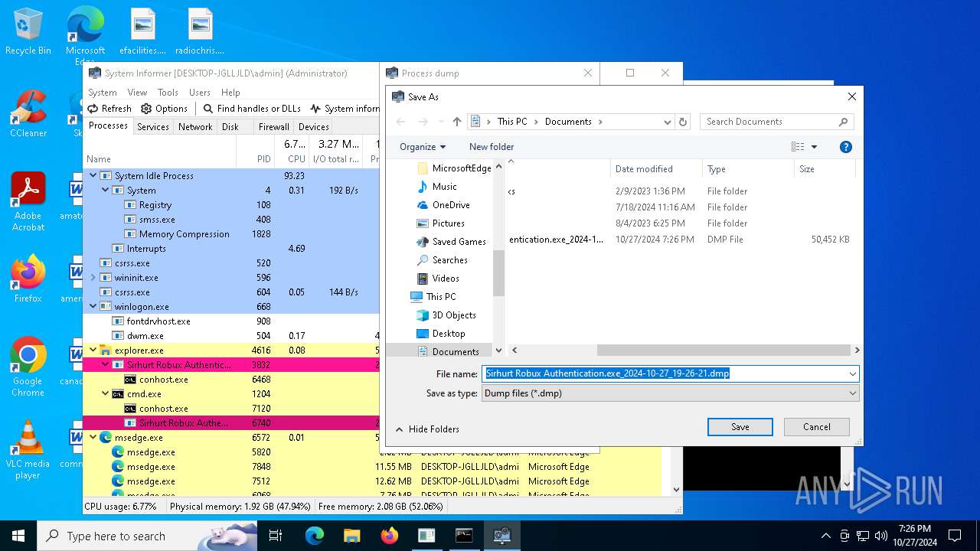Select the fontdrvhost.exe process
Viewport: 980px width, 551px height.
point(231,321)
